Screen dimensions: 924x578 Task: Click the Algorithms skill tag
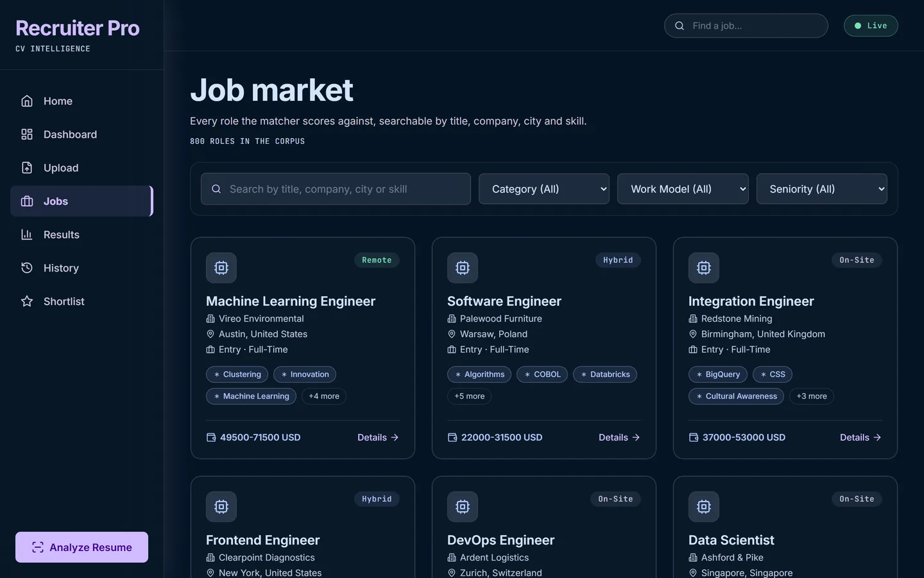pos(479,374)
